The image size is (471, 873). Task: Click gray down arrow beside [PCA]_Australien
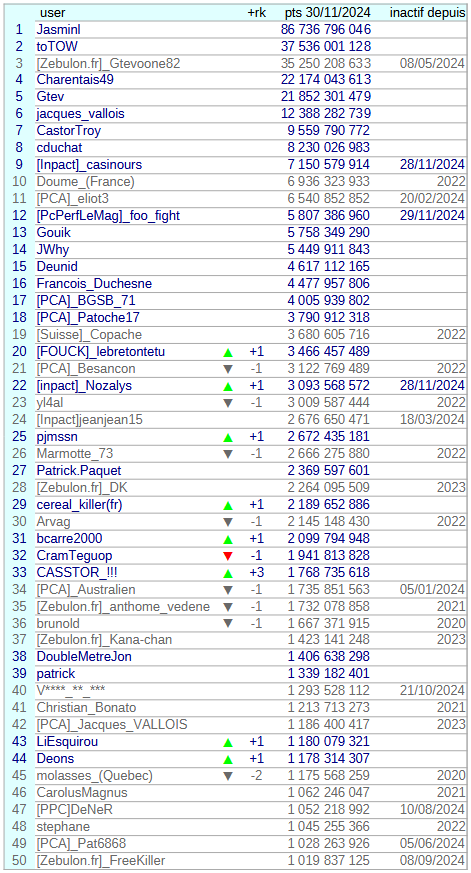228,590
